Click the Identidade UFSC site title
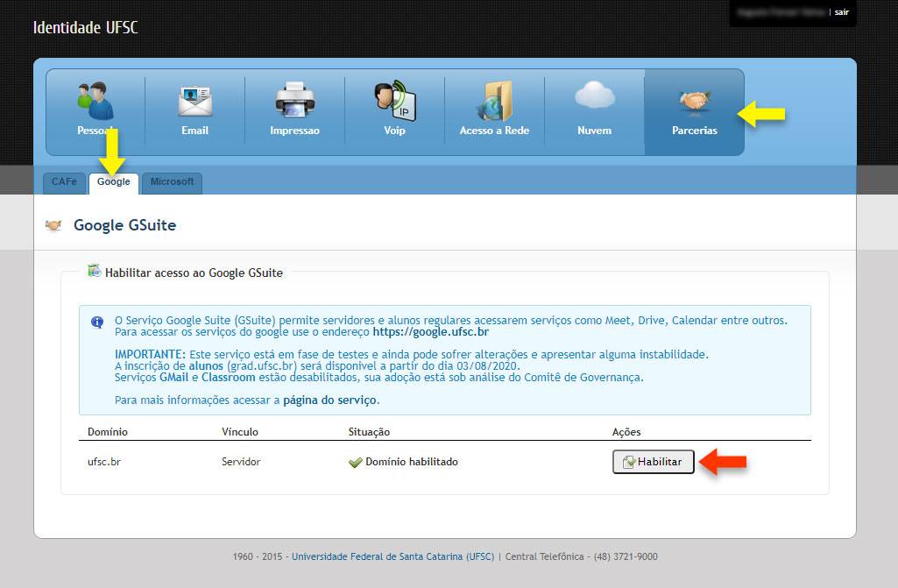The image size is (898, 588). pos(85,27)
